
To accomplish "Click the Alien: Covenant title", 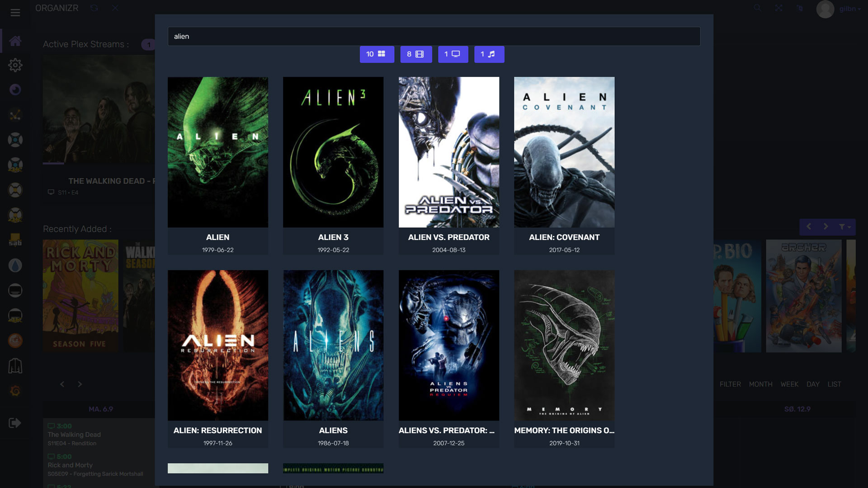I will (x=564, y=237).
